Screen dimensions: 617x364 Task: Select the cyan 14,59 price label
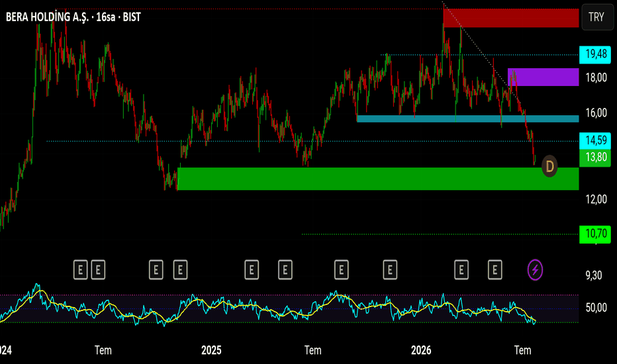click(x=595, y=140)
